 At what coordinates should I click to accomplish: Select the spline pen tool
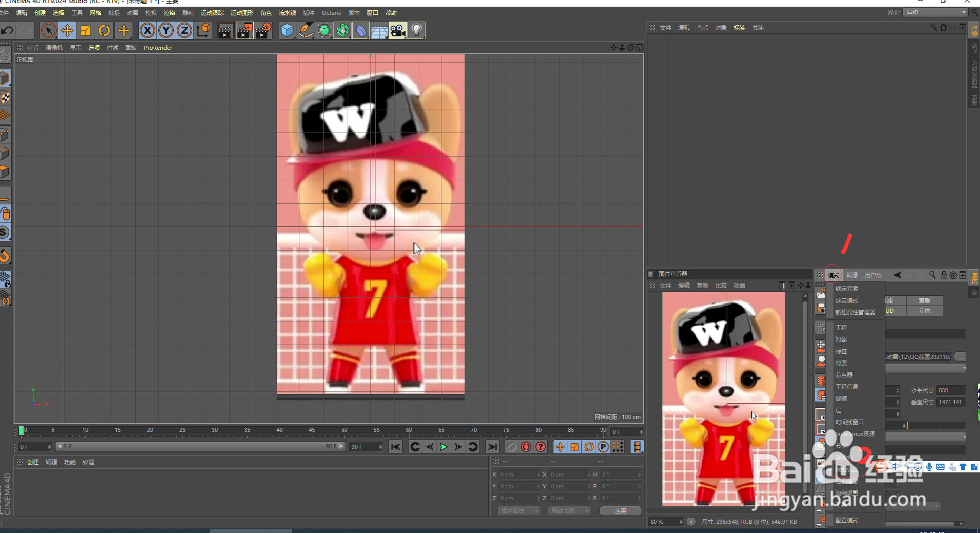pyautogui.click(x=306, y=31)
